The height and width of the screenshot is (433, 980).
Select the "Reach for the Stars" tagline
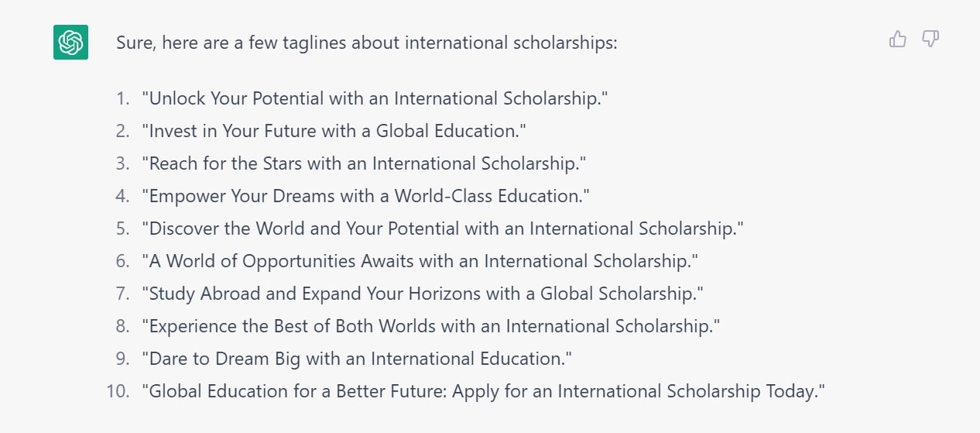364,164
